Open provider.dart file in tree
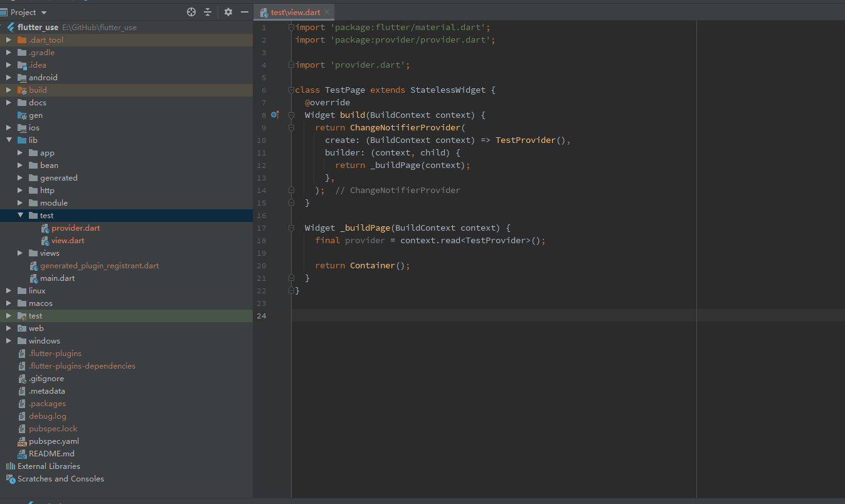 (76, 228)
